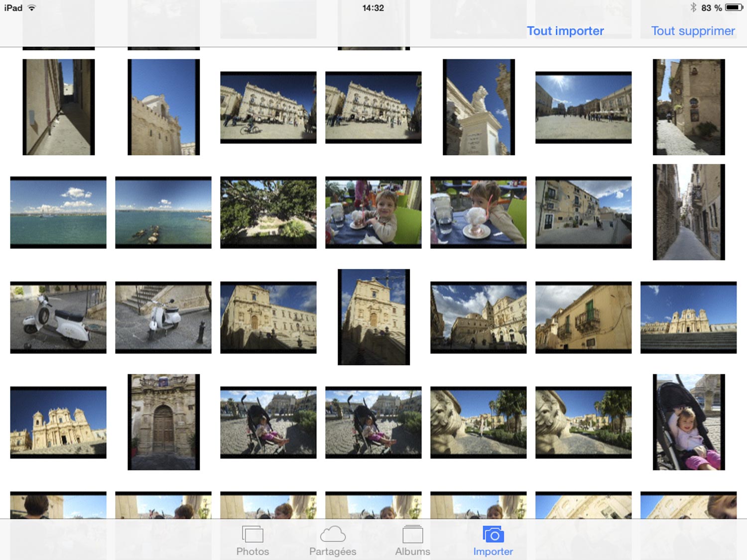Image resolution: width=747 pixels, height=560 pixels.
Task: Select the narrow alley with handrail photo
Action: pyautogui.click(x=59, y=107)
